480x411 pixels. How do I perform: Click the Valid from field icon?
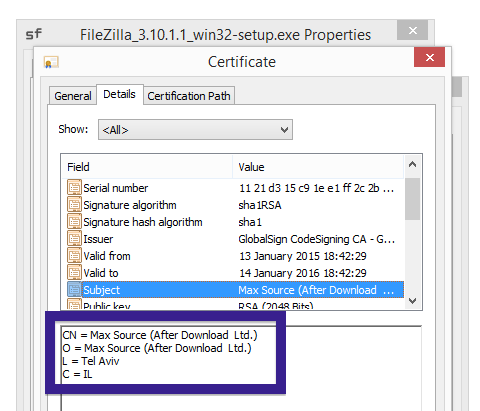[74, 255]
